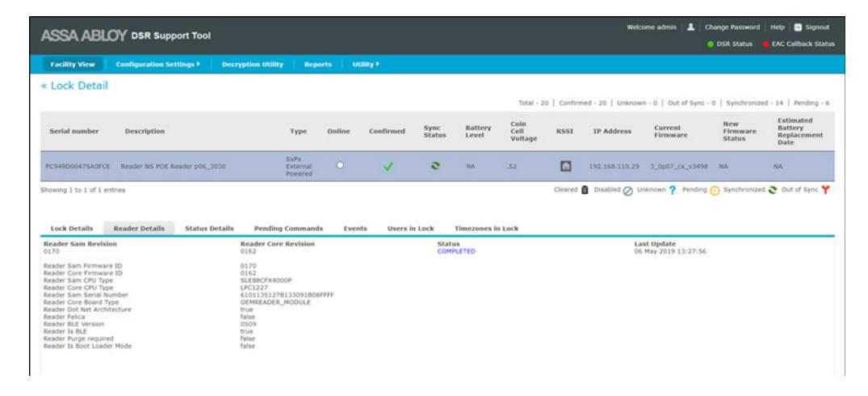Screen dimensions: 868x396
Task: Click the Pending clock legend icon
Action: tap(714, 190)
